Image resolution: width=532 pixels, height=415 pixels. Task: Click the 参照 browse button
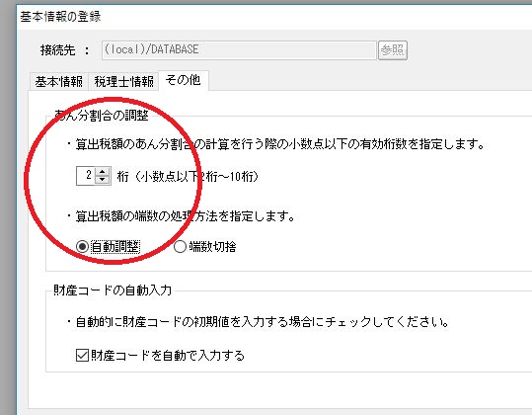(393, 50)
